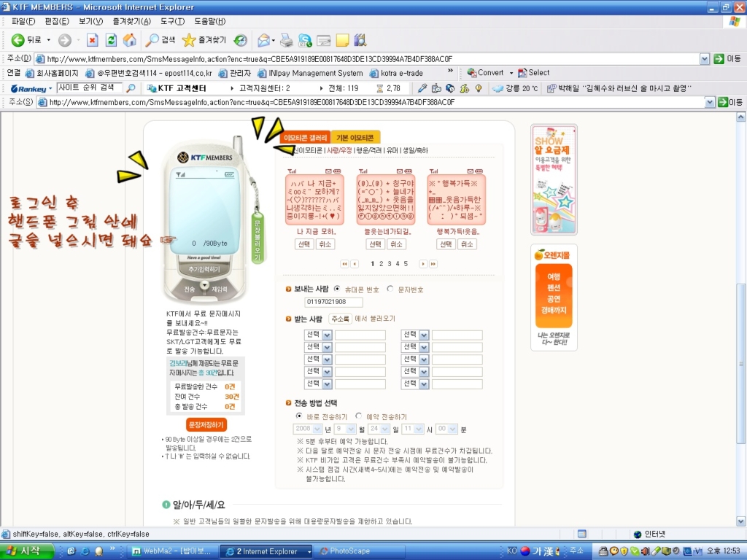Jump to the first emoticon page arrow
Screen dimensions: 747x560
point(344,264)
